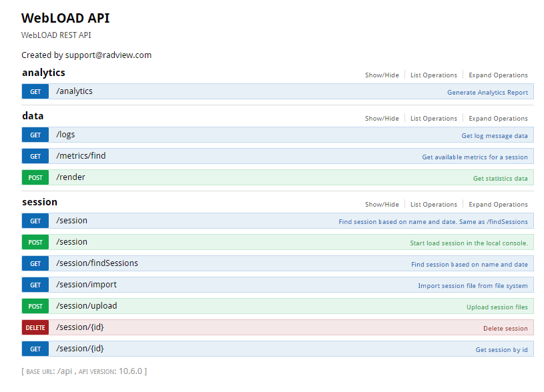
Task: Click the GET badge for /metrics/find
Action: tap(35, 157)
